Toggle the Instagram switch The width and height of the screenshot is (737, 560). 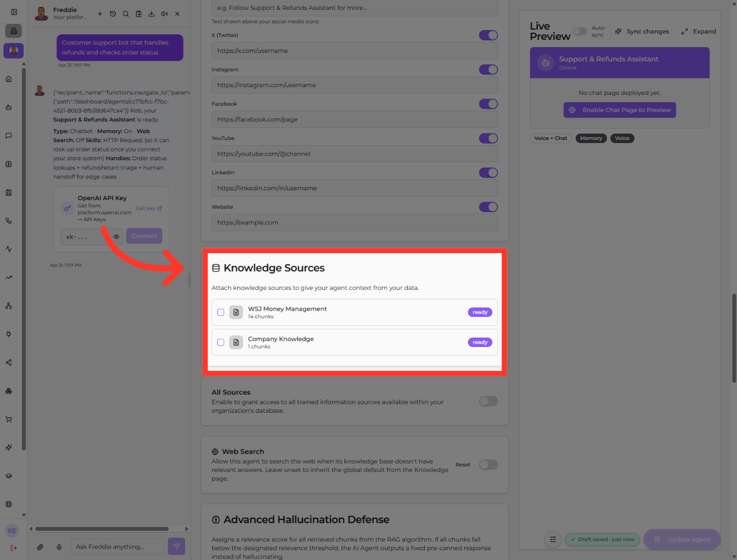click(x=488, y=69)
